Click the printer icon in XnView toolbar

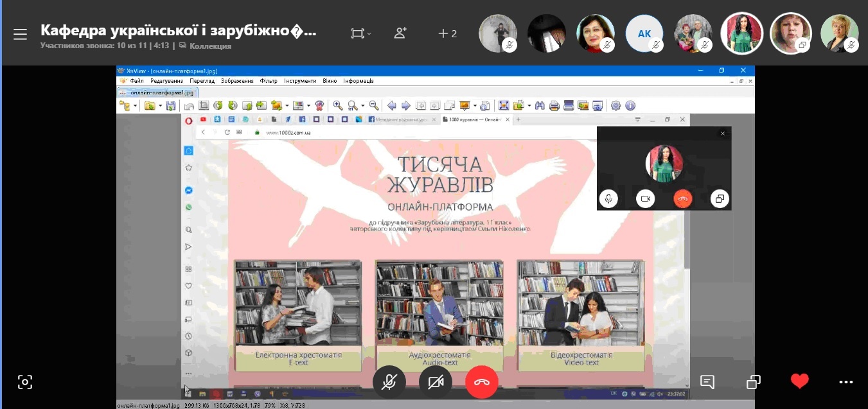click(553, 106)
